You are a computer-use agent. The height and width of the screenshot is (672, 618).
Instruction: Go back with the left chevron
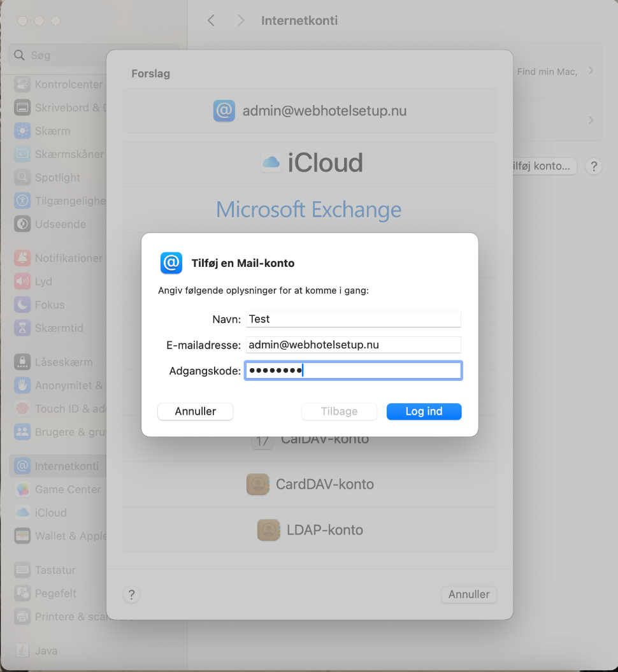(x=212, y=20)
